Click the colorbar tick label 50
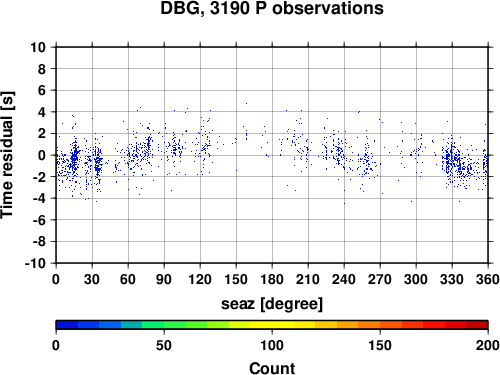This screenshot has width=500, height=375. tap(164, 345)
